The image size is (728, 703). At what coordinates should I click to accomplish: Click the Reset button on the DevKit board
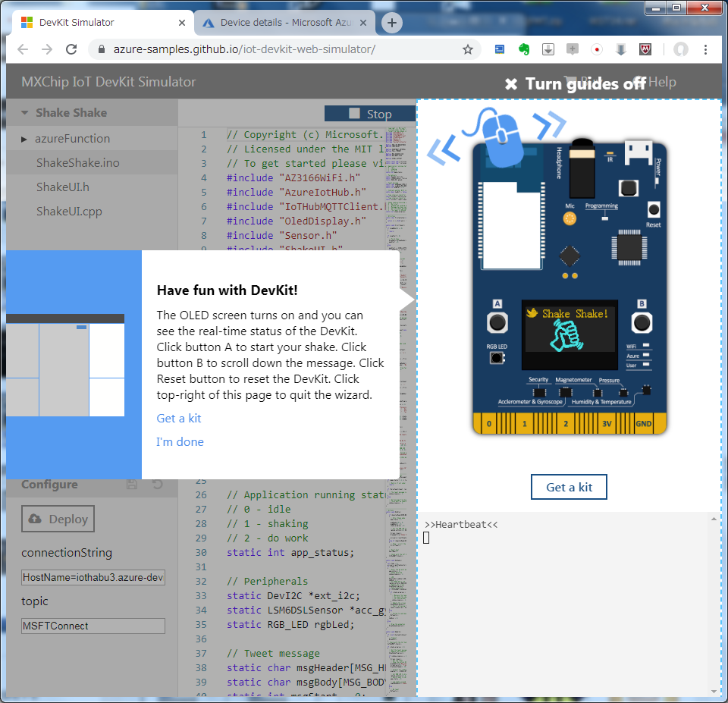(654, 210)
